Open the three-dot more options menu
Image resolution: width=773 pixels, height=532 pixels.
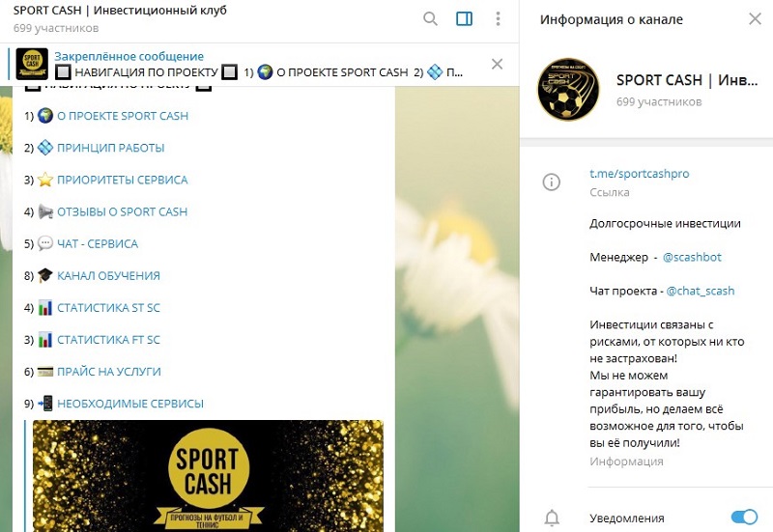point(498,18)
